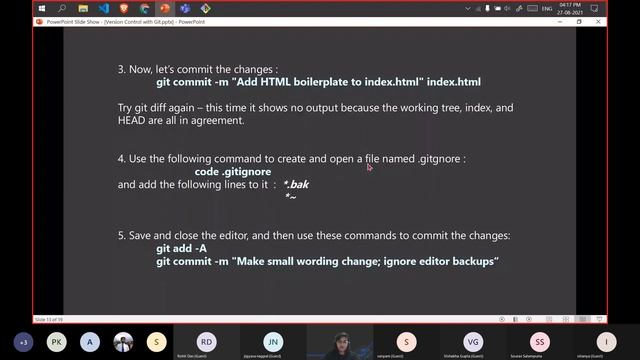Click the pause-like icon in status bar
The height and width of the screenshot is (360, 640).
click(516, 319)
